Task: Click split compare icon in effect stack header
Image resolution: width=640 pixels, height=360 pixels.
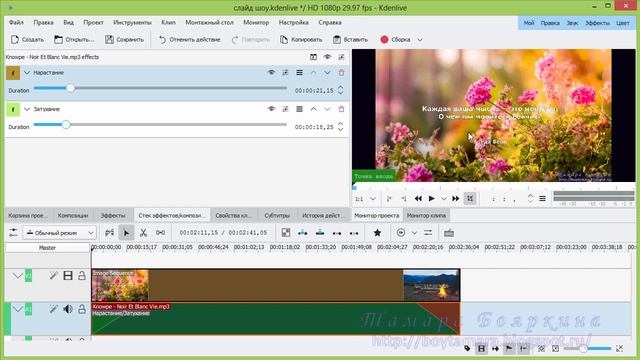Action: pos(313,57)
